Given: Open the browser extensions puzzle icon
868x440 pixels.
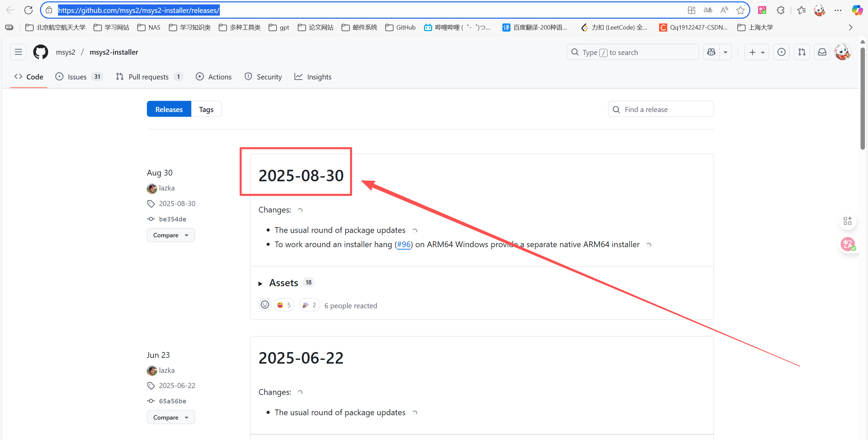Looking at the screenshot, I should click(780, 10).
